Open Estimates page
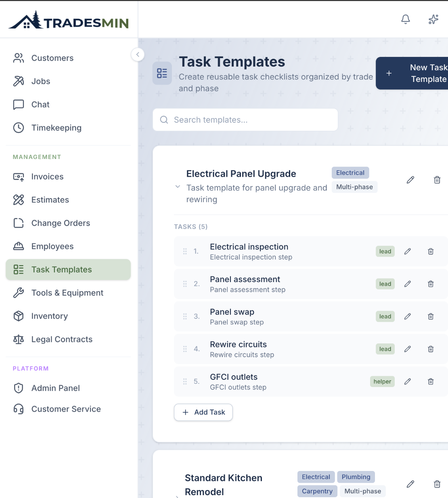This screenshot has width=448, height=498. (x=68, y=200)
